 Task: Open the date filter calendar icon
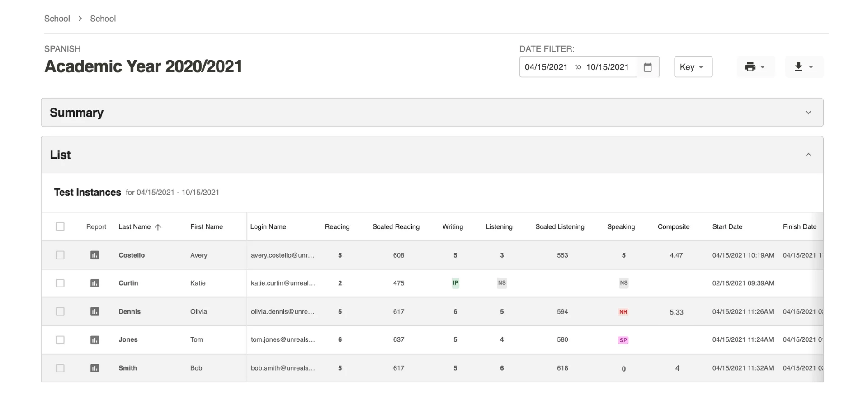tap(647, 67)
